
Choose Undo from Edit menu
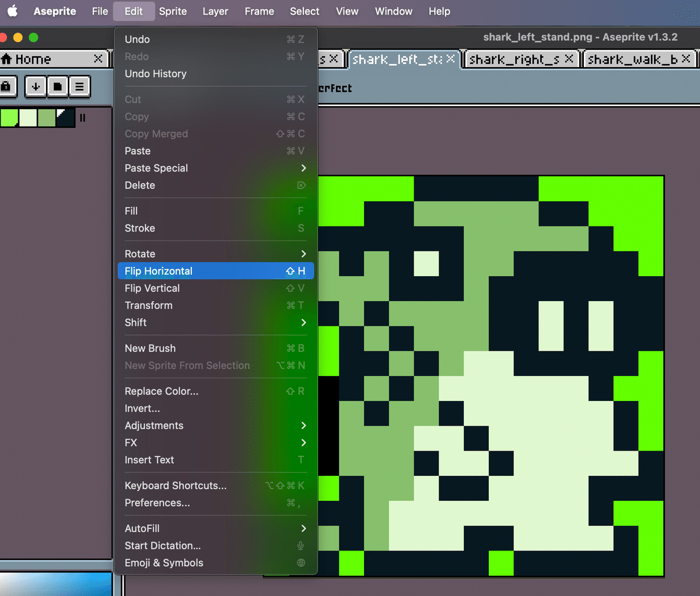tap(216, 39)
